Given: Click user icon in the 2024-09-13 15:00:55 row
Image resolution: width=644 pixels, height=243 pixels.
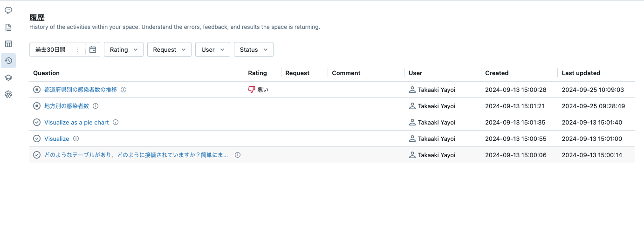Looking at the screenshot, I should point(412,139).
